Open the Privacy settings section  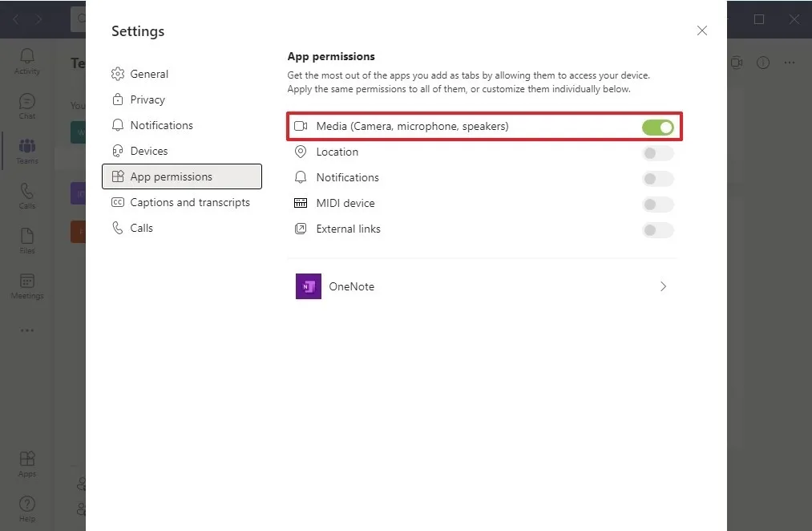pyautogui.click(x=182, y=99)
